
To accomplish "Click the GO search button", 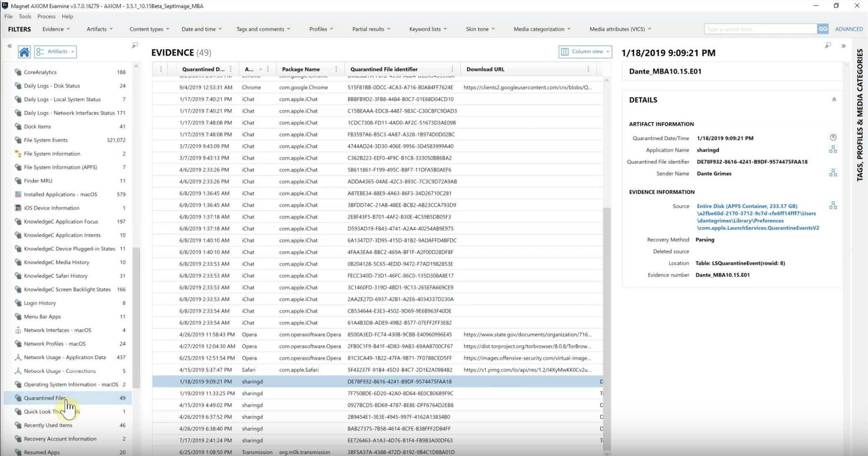I will tap(822, 29).
